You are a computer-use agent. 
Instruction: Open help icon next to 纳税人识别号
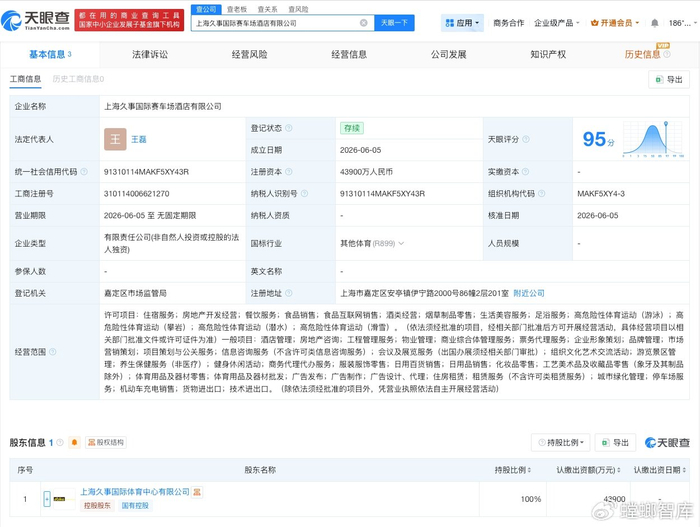(304, 193)
